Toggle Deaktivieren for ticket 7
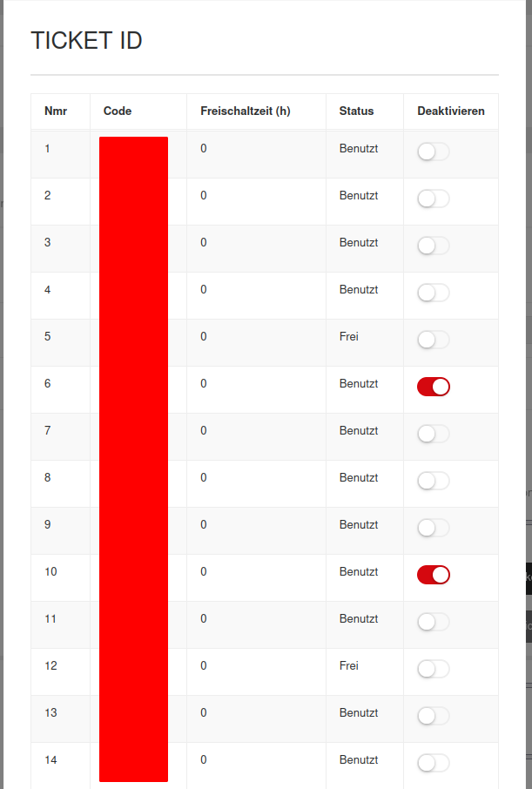Screen dimensions: 532x789 point(433,434)
